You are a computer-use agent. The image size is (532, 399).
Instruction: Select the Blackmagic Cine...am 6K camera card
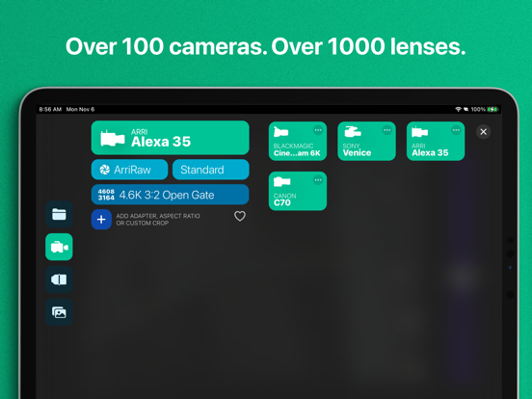pos(298,141)
